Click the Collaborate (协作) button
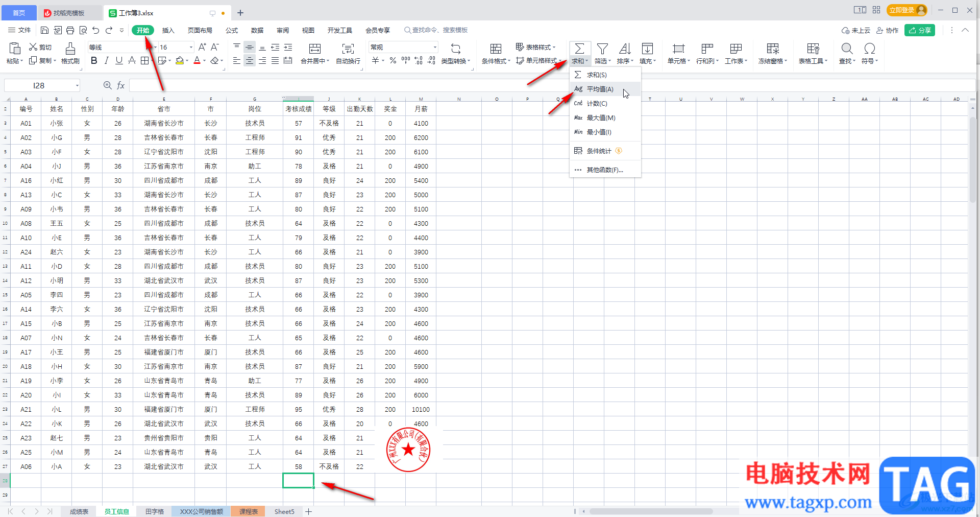This screenshot has height=517, width=980. pos(887,30)
